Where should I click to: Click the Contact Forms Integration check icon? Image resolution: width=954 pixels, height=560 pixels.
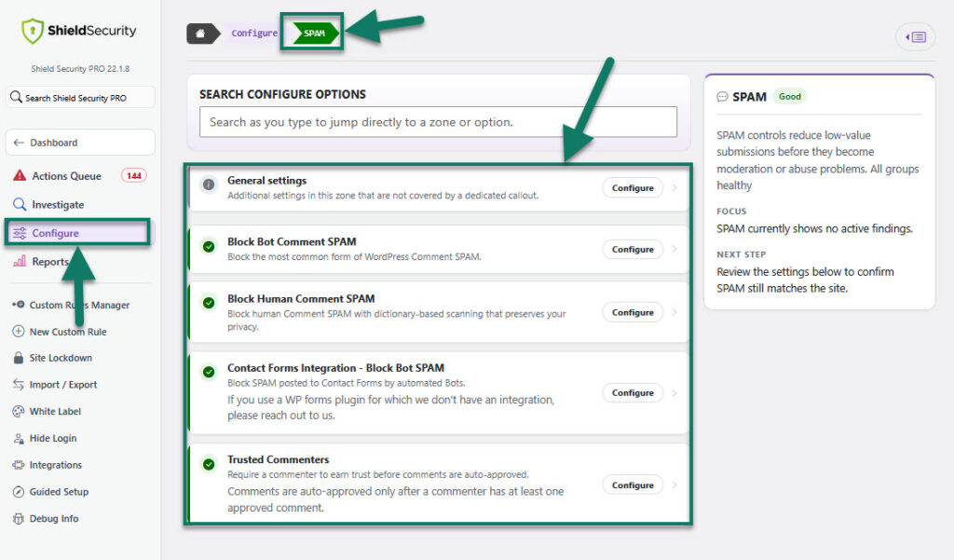(209, 371)
